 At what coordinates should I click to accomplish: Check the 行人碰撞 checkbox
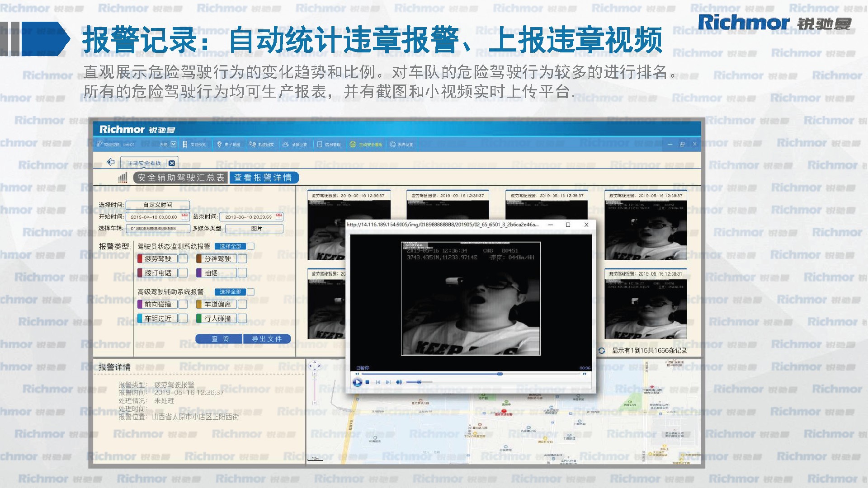[242, 319]
